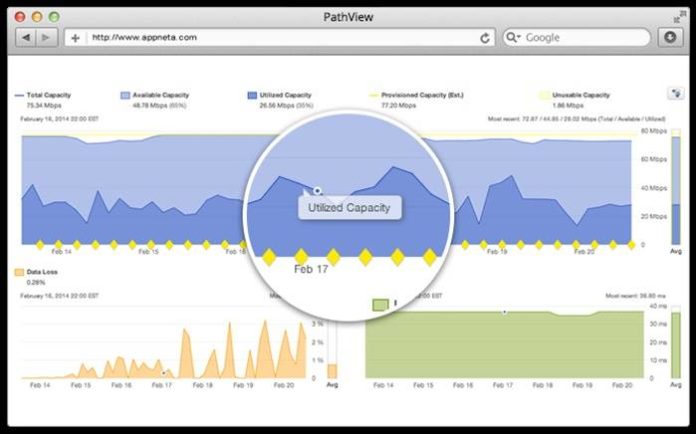Click the chart settings icon at top right
Image resolution: width=696 pixels, height=434 pixels.
coord(676,94)
